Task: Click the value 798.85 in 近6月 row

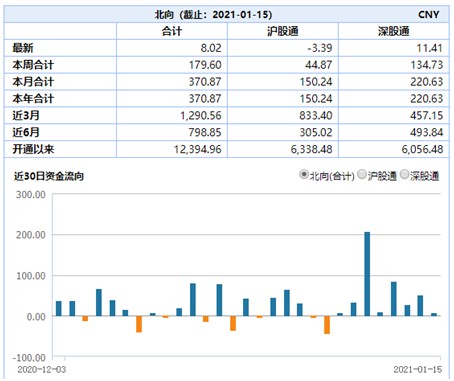Action: (205, 132)
